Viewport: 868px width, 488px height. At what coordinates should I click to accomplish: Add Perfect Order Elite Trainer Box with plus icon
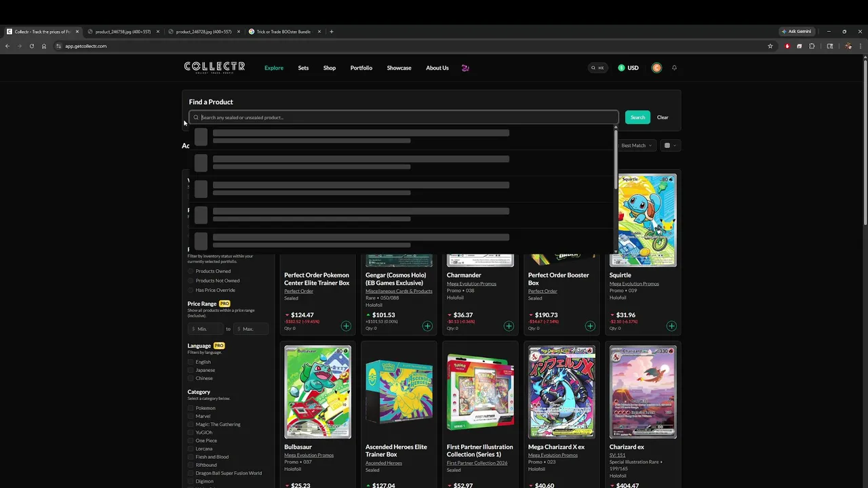(346, 326)
